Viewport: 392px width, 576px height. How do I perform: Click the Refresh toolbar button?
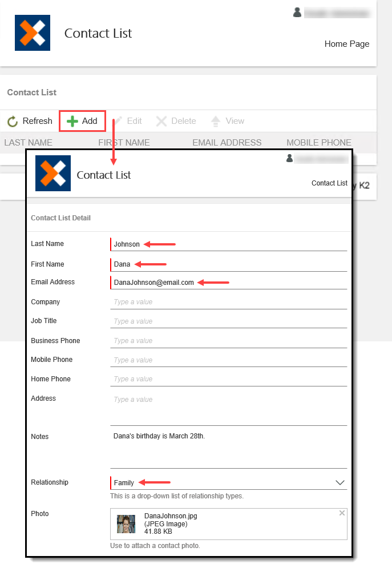point(30,121)
